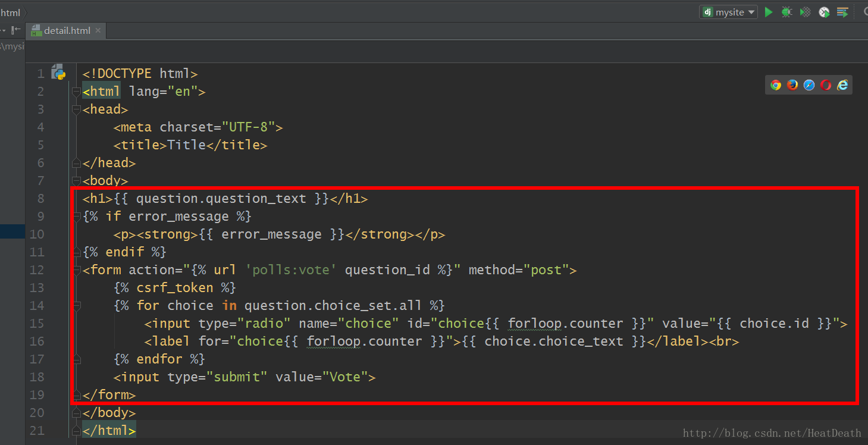
Task: Click the choice.id template variable
Action: point(775,324)
